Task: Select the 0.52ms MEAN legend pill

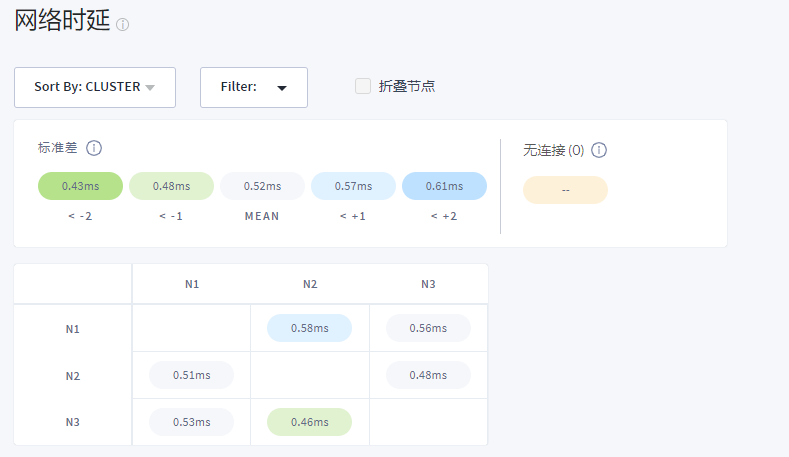Action: pyautogui.click(x=262, y=186)
